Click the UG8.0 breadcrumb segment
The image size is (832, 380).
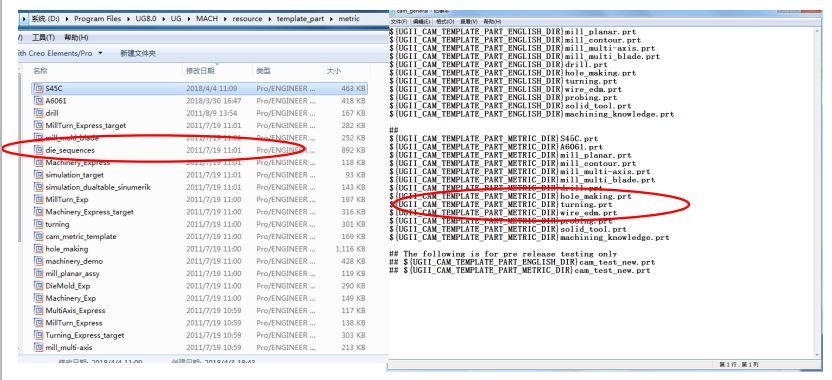147,19
